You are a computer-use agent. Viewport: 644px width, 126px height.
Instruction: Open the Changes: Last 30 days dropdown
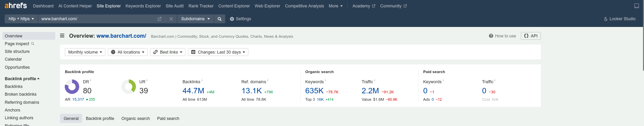(x=218, y=52)
